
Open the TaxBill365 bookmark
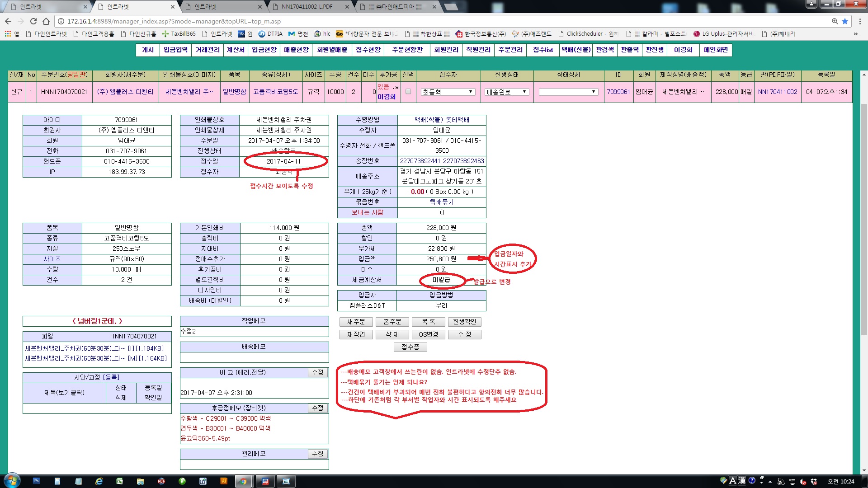point(179,34)
